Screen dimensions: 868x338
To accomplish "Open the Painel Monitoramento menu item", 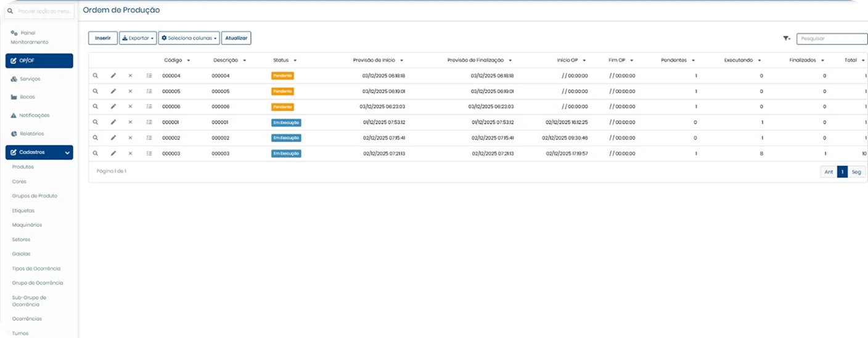I will coord(30,37).
